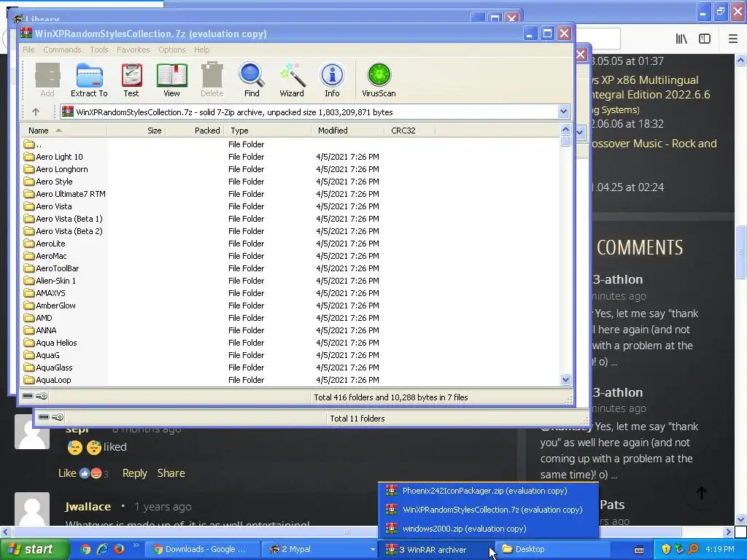Open the Options menu
The height and width of the screenshot is (560, 747).
[172, 50]
